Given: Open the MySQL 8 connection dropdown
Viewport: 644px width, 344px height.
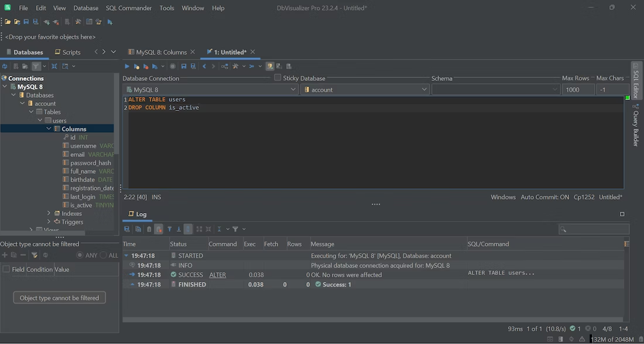Looking at the screenshot, I should (x=294, y=89).
